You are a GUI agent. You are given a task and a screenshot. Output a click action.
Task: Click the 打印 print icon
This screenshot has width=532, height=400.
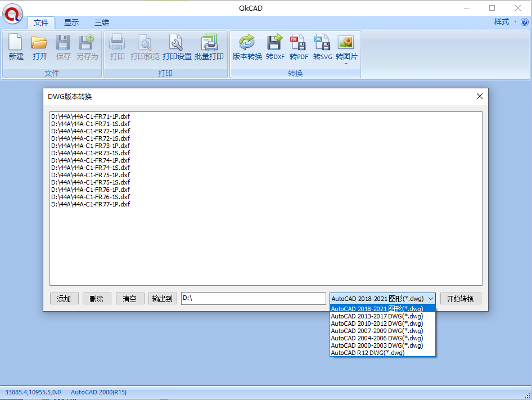[x=118, y=47]
